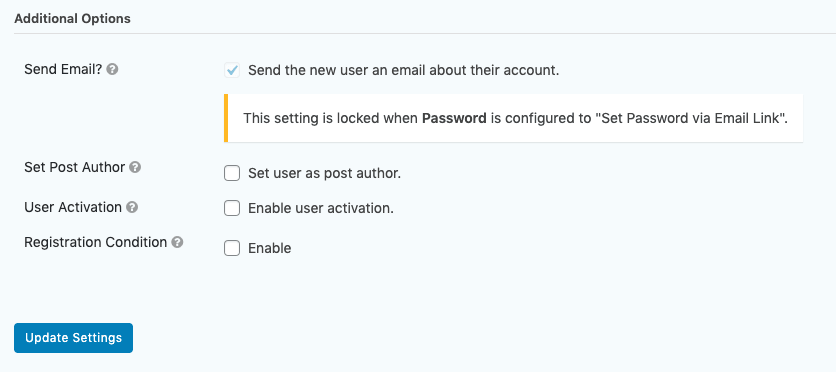Click the question mark next to User Activation
This screenshot has width=836, height=372.
coord(132,207)
